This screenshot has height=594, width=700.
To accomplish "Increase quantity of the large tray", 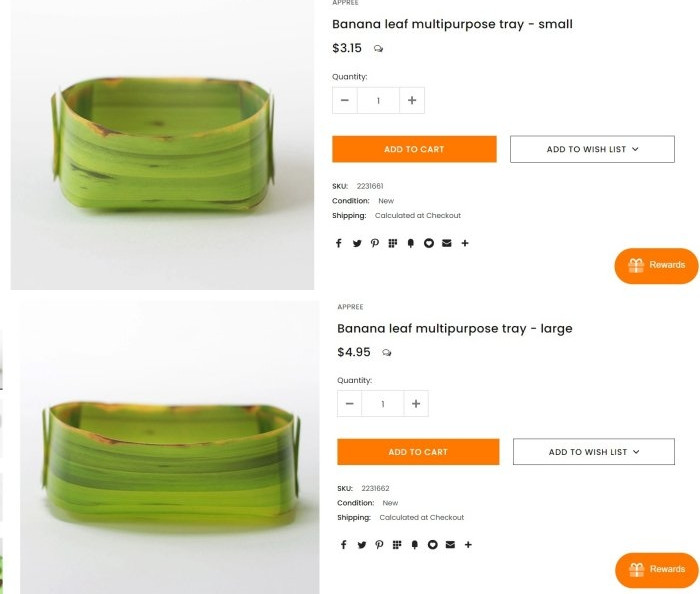I will pos(415,404).
